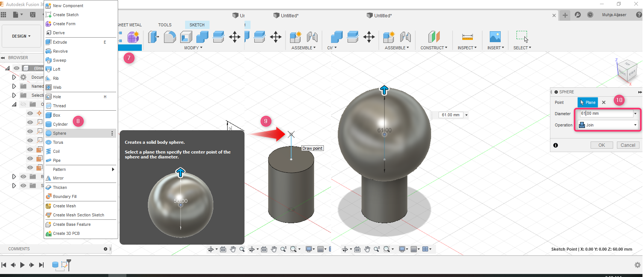Viewport: 644px width, 277px height.
Task: Select the Measure ruler icon
Action: (467, 37)
